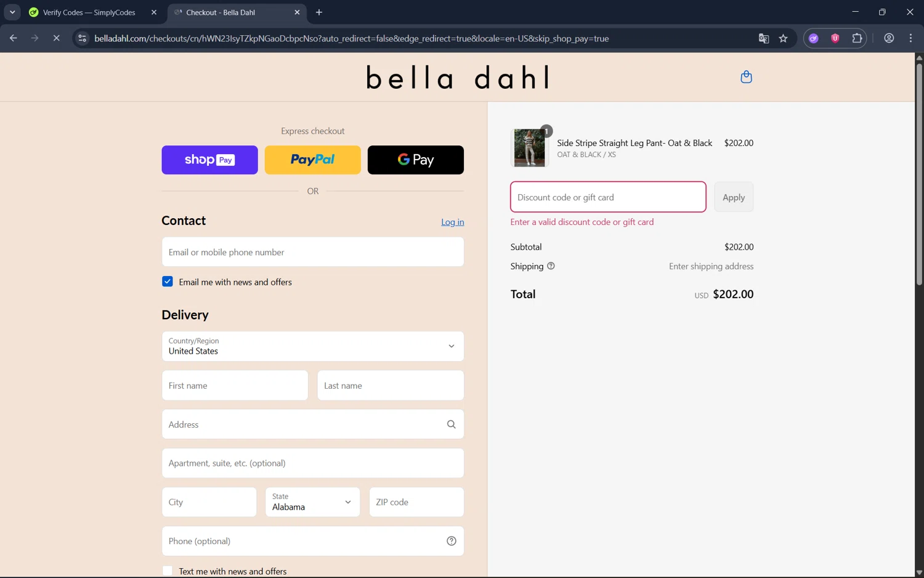Click the 'Enter a valid discount code' error text

point(582,222)
